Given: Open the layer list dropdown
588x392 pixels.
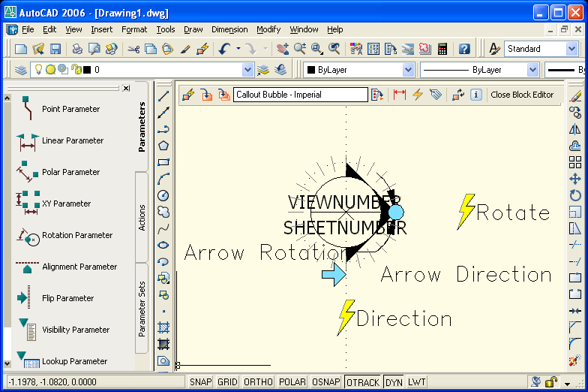Looking at the screenshot, I should (x=247, y=70).
